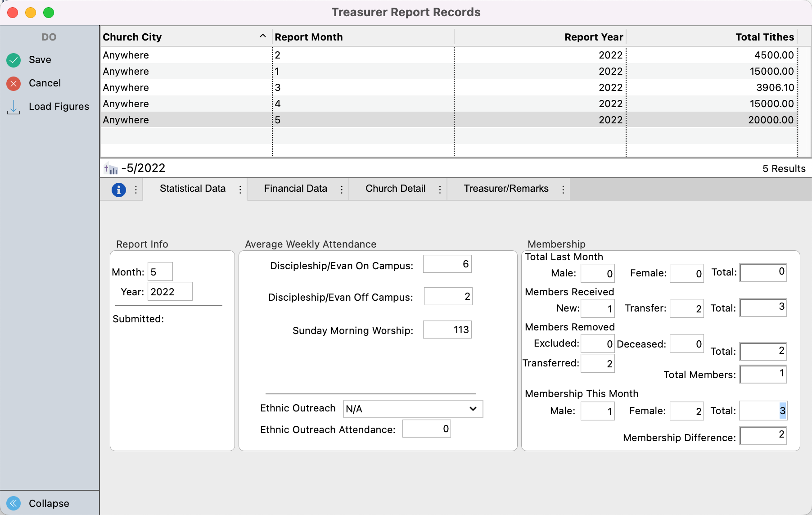Image resolution: width=812 pixels, height=515 pixels.
Task: Click the Sunday Morning Worship field
Action: tap(447, 330)
